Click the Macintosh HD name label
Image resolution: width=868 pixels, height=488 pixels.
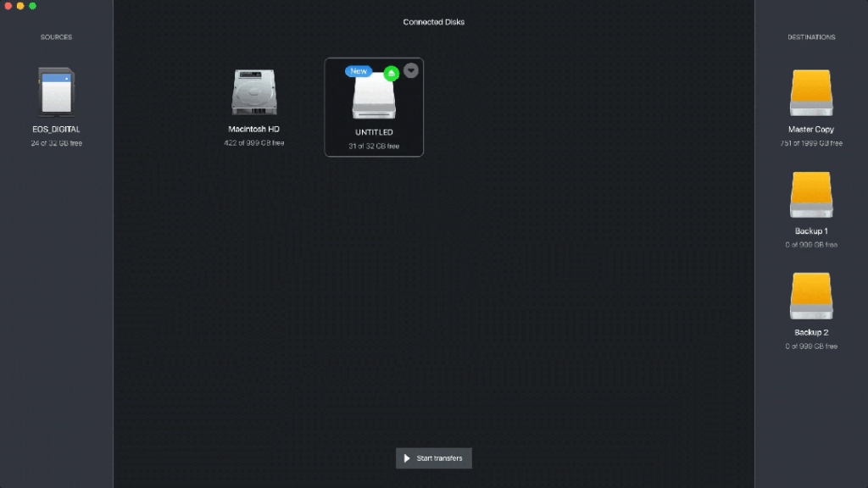253,130
